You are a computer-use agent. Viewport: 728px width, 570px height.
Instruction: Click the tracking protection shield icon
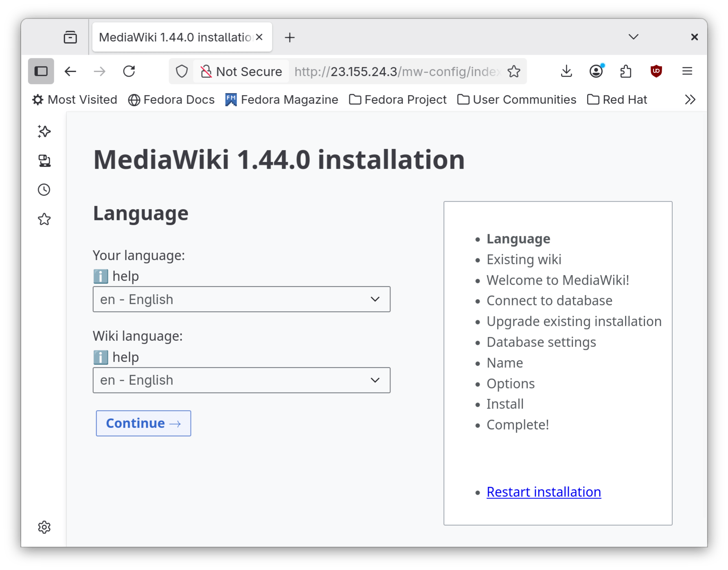coord(182,71)
